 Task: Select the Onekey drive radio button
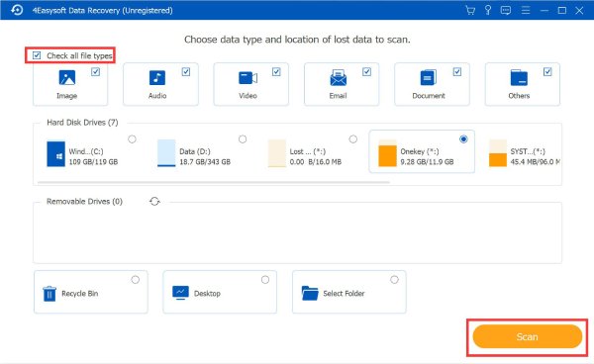(463, 139)
